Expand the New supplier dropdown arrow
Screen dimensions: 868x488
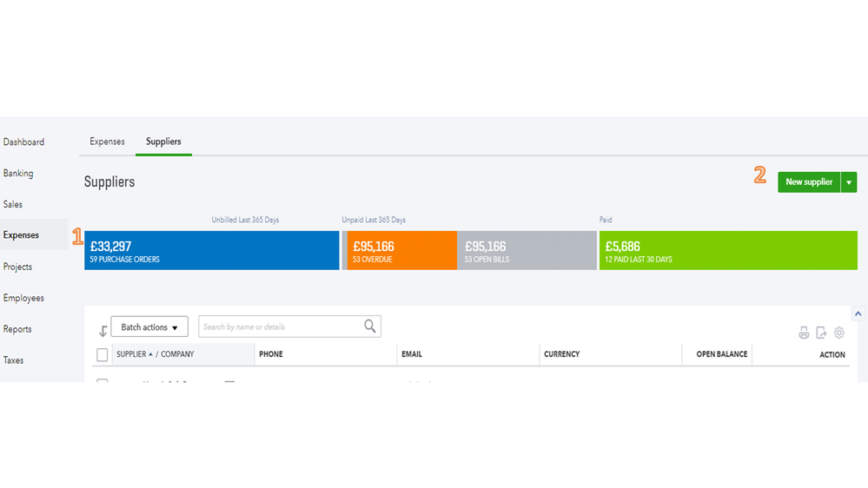(849, 182)
